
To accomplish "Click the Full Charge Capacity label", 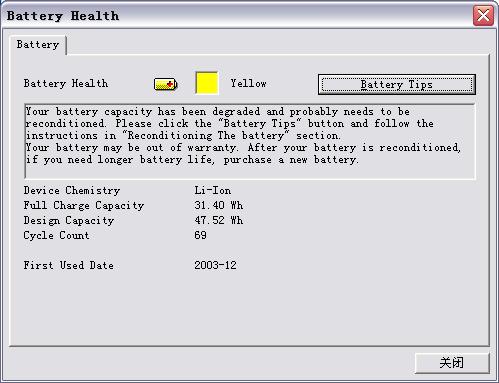I will coord(84,206).
